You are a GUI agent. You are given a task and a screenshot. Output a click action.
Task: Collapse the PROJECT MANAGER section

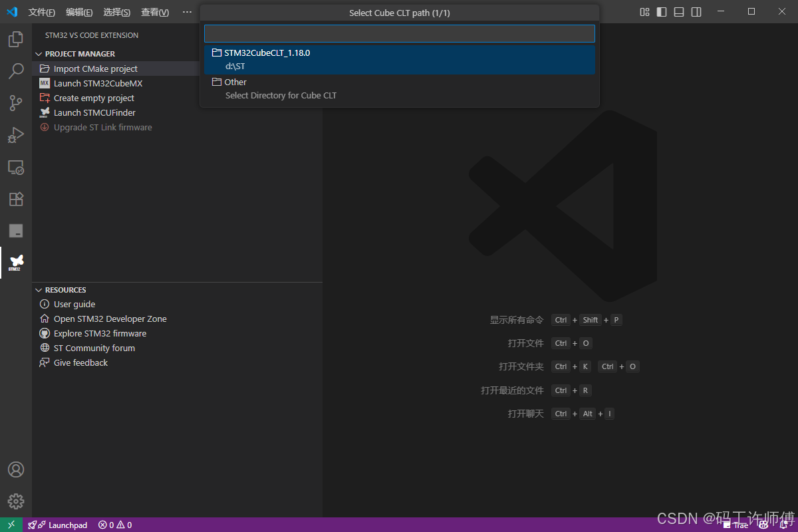[x=38, y=54]
